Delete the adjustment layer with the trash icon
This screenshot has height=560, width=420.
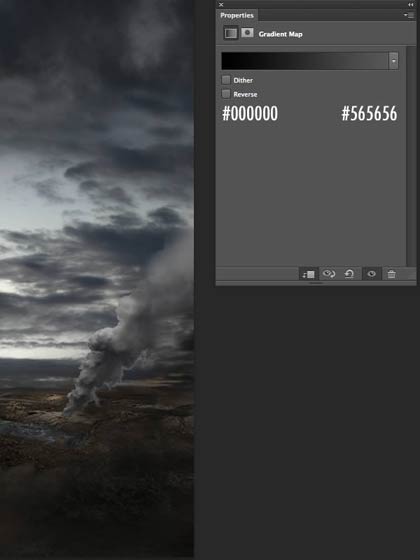pos(391,274)
